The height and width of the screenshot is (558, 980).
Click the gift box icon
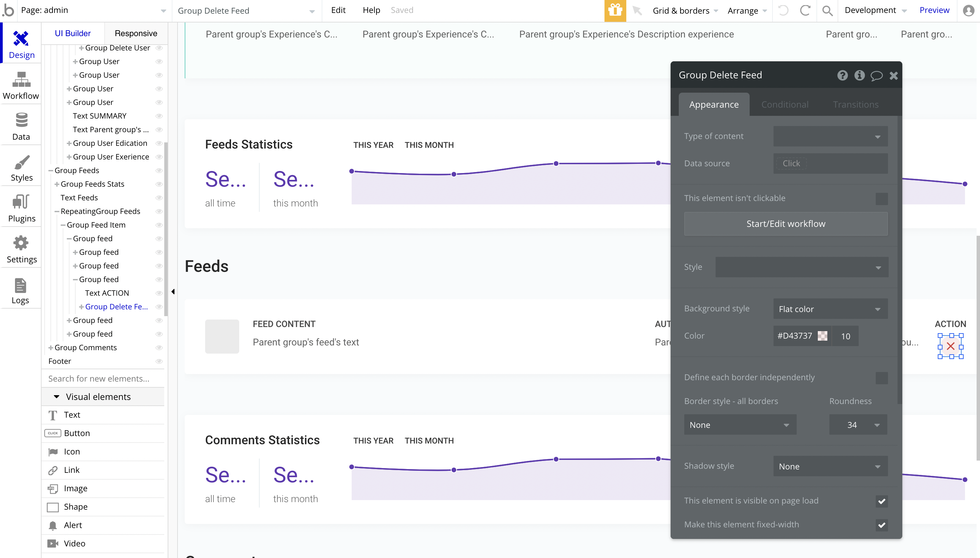(615, 10)
